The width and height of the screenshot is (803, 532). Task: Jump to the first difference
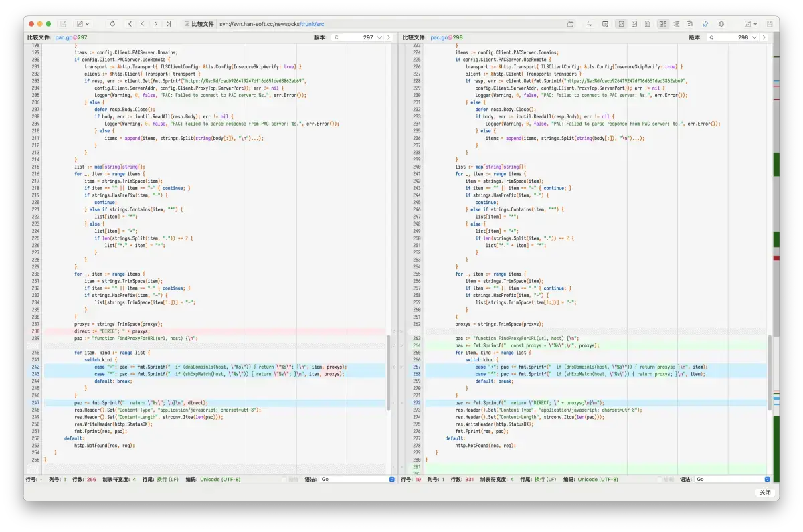click(x=130, y=24)
